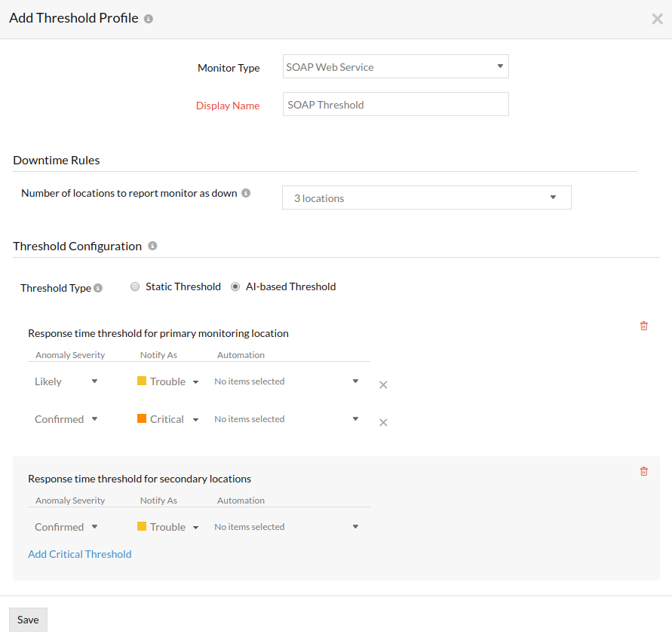Click the Display Name input field

coord(395,105)
